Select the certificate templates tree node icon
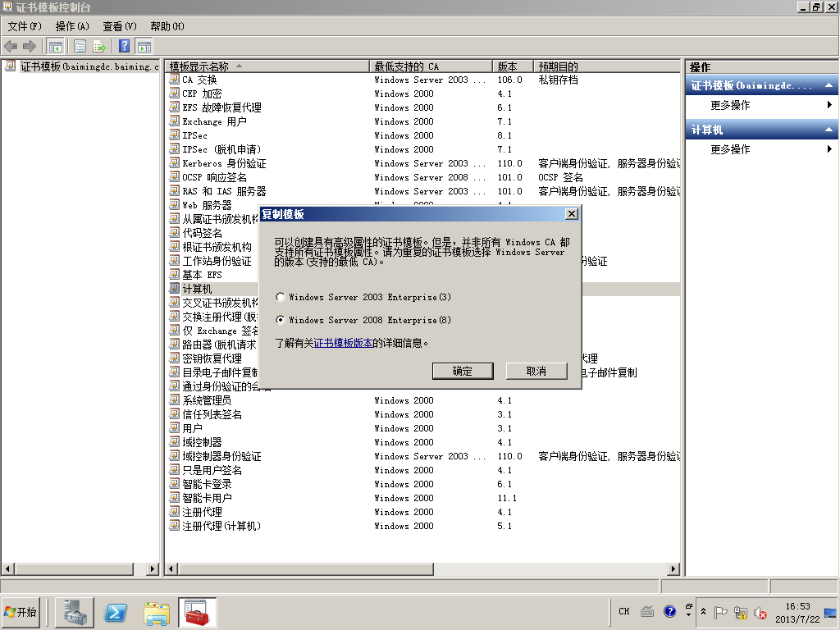 point(10,66)
